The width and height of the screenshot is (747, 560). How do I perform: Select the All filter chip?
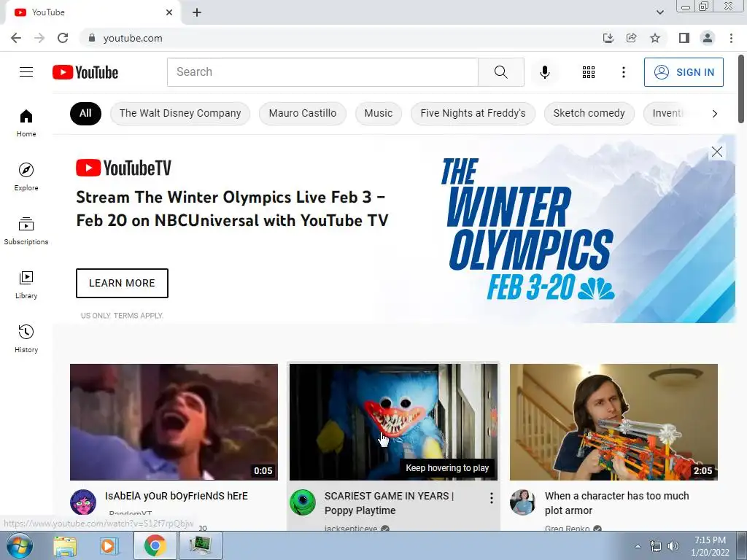pyautogui.click(x=85, y=113)
